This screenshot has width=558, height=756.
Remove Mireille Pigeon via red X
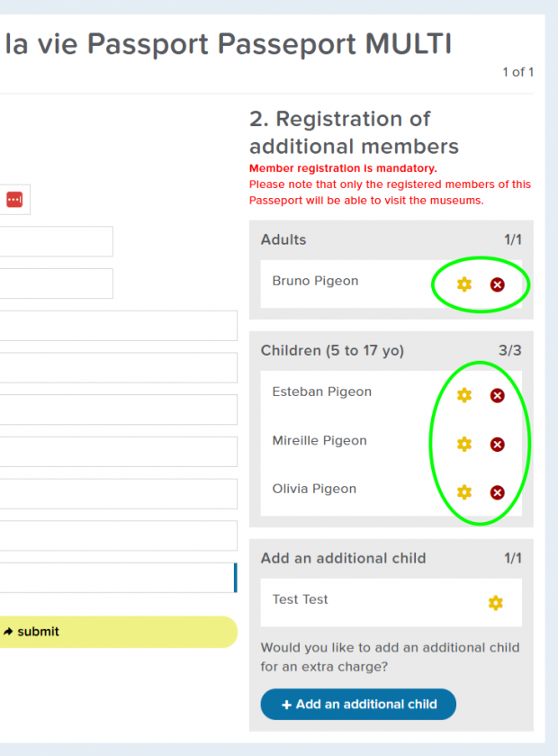tap(497, 444)
